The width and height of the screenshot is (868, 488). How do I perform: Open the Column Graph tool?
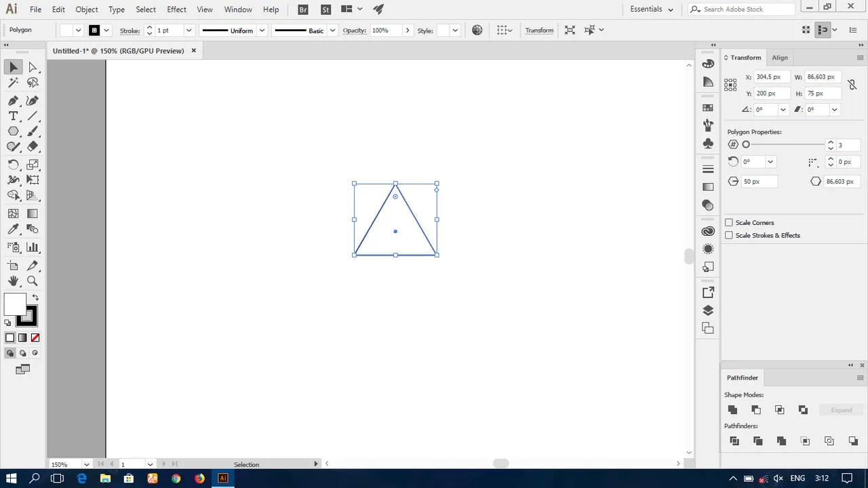click(33, 247)
